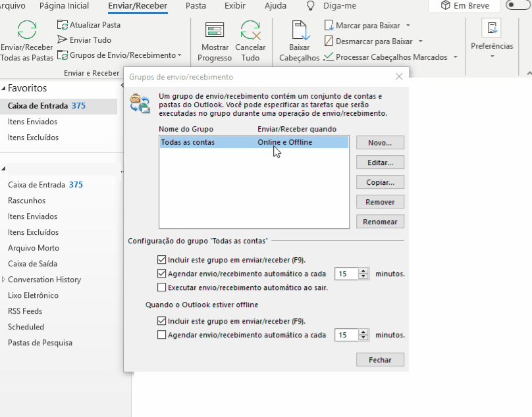532x417 pixels.
Task: Click the offline minutes input field
Action: [347, 335]
